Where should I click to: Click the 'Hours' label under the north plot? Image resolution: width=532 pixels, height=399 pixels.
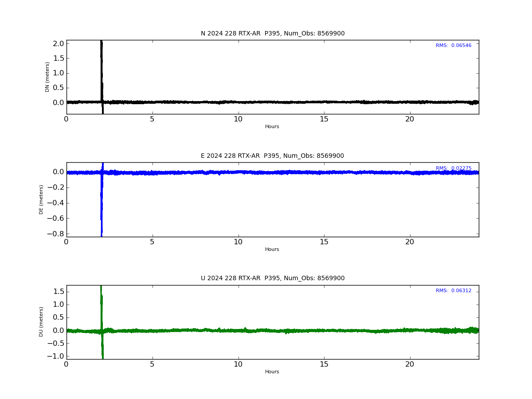[272, 127]
